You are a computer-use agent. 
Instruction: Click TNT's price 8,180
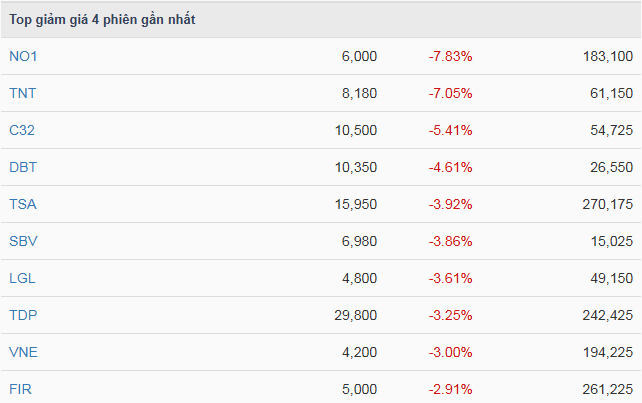[x=360, y=94]
